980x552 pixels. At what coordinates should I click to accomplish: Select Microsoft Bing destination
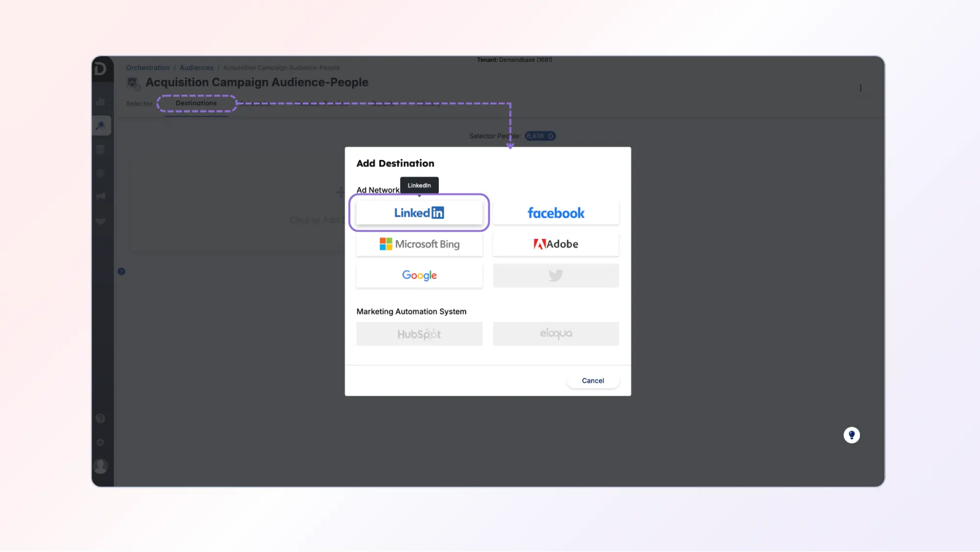coord(419,244)
